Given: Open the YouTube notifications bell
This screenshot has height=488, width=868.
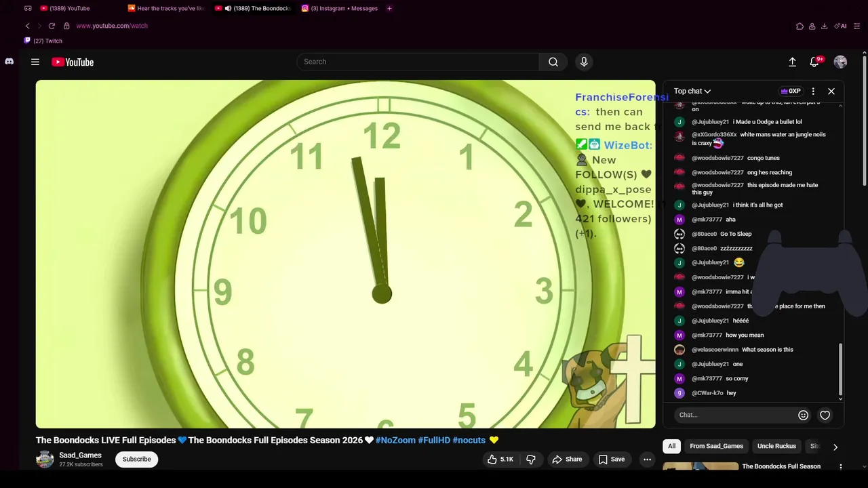Looking at the screenshot, I should (814, 62).
